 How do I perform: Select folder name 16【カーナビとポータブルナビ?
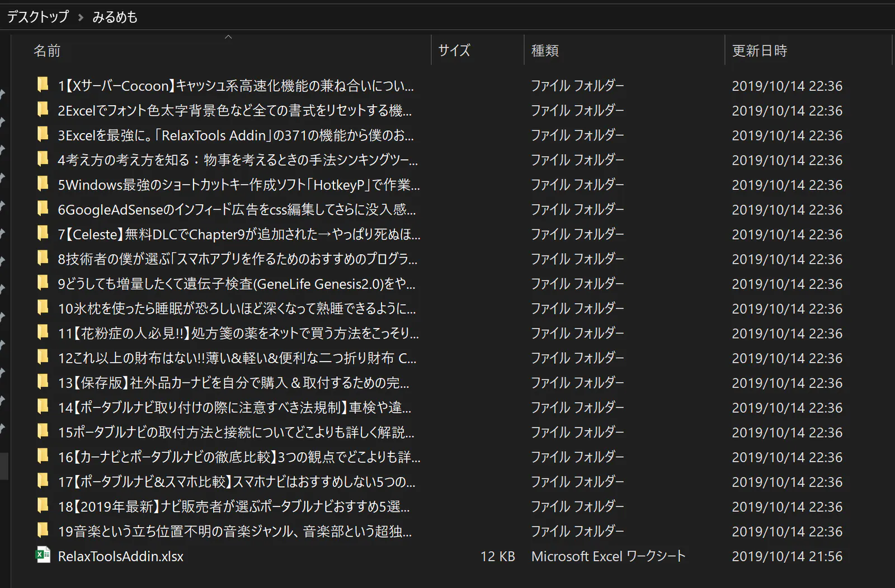[239, 457]
